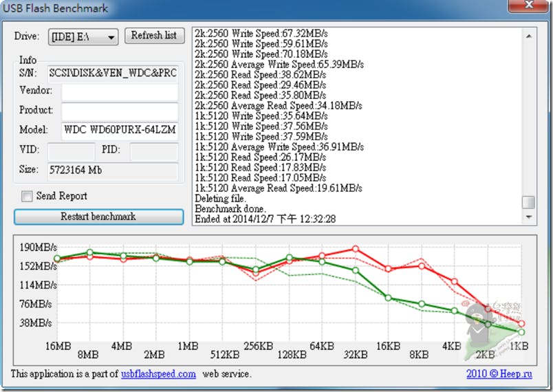Click the Refresh list button

point(154,36)
